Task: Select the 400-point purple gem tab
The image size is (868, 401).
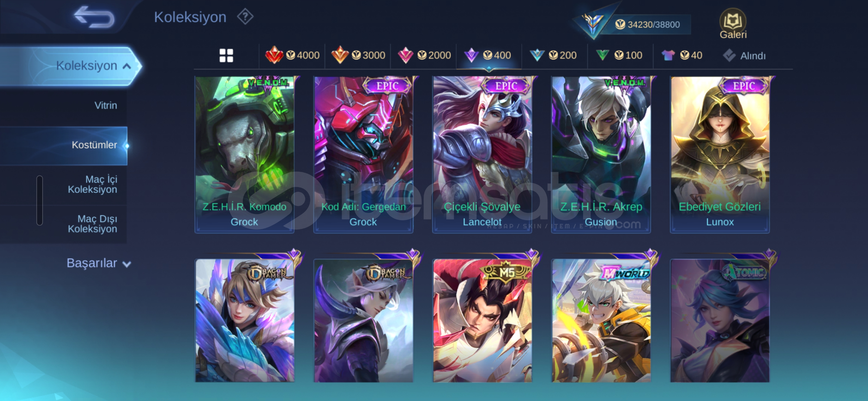Action: (x=488, y=55)
